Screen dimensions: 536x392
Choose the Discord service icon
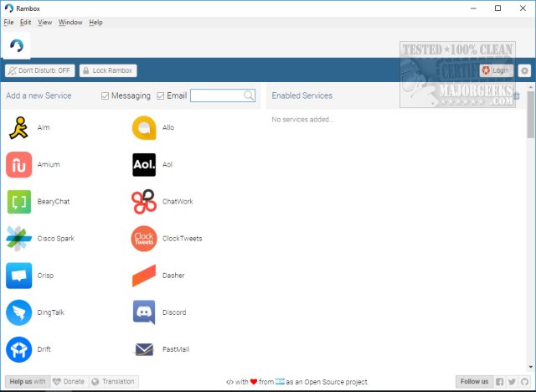pyautogui.click(x=144, y=312)
